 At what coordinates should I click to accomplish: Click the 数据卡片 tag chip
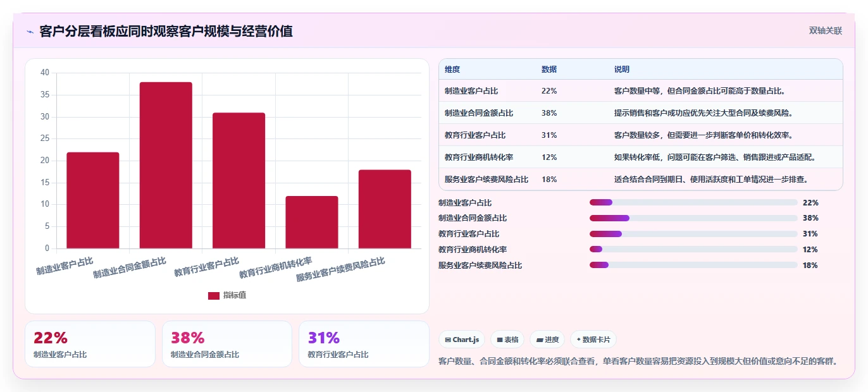coord(593,340)
